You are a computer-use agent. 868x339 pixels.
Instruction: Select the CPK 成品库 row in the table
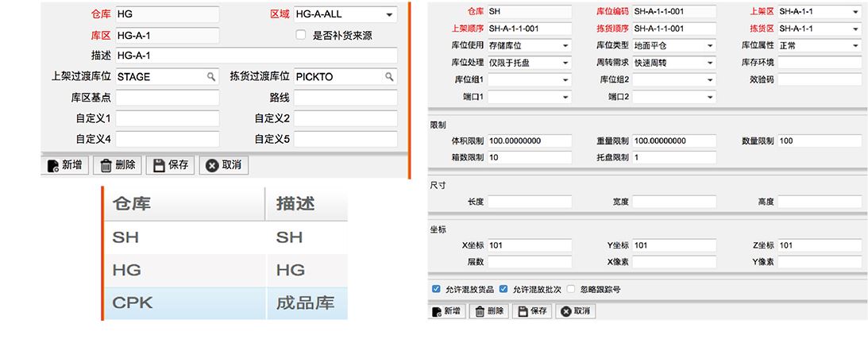click(226, 303)
